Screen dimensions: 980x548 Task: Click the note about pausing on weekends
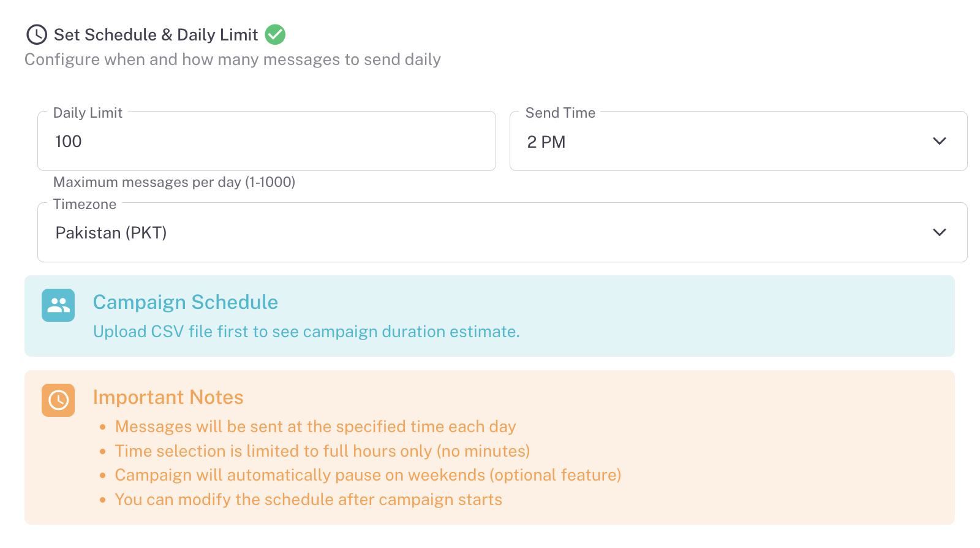[368, 475]
